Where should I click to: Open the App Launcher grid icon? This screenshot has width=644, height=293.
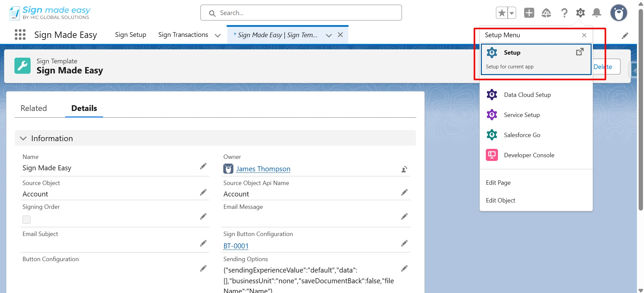(x=20, y=35)
